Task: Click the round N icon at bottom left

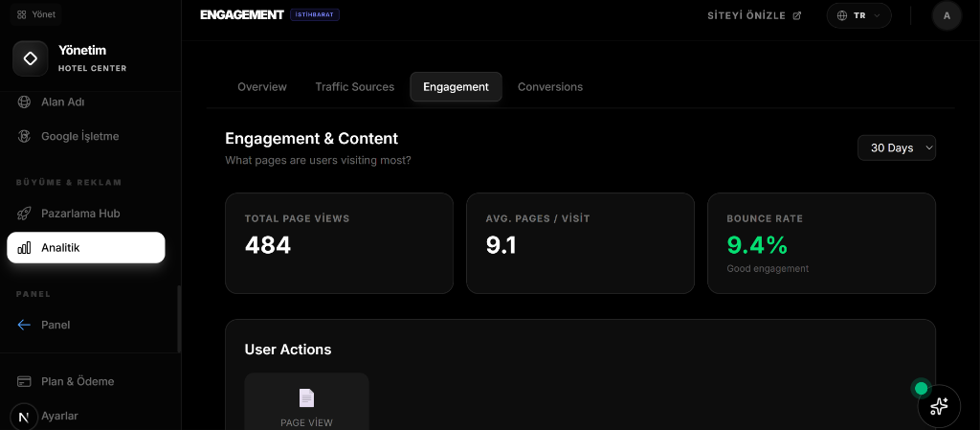Action: click(x=23, y=417)
